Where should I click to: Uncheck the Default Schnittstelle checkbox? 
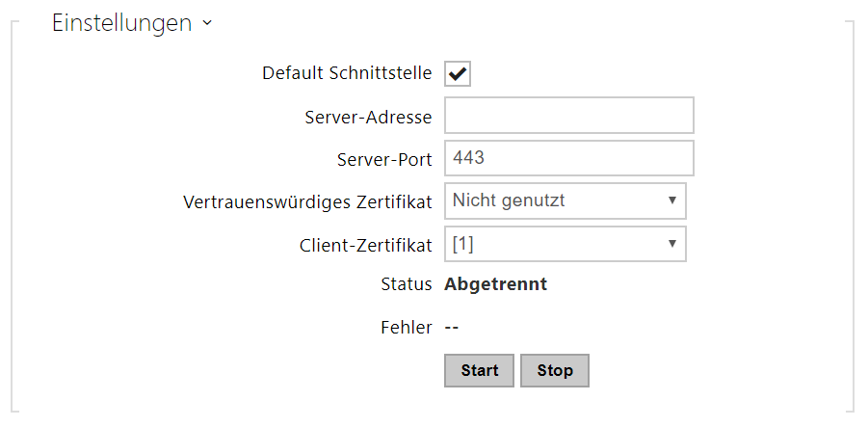[x=458, y=74]
